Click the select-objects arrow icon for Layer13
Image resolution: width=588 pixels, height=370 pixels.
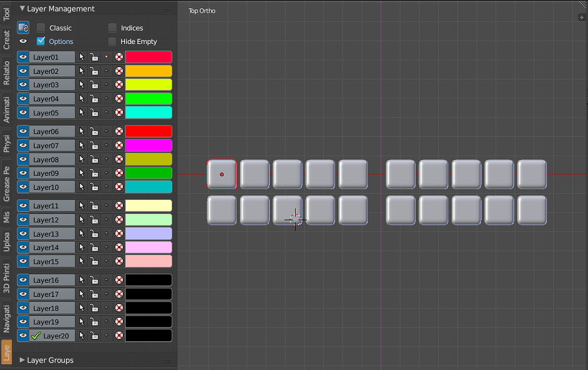pos(82,233)
